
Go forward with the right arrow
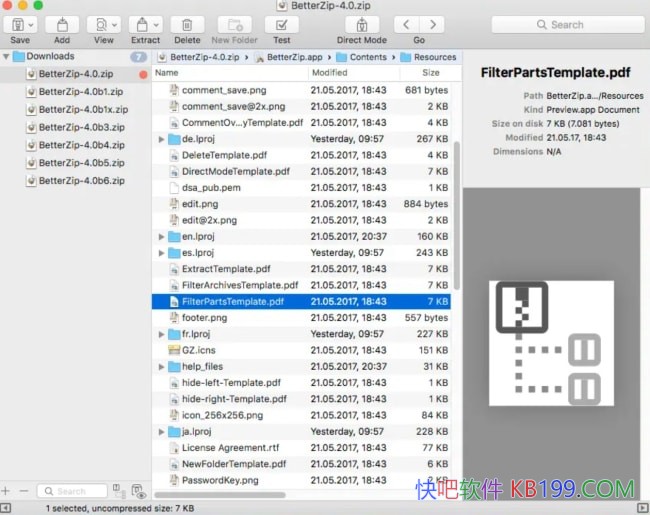[433, 24]
